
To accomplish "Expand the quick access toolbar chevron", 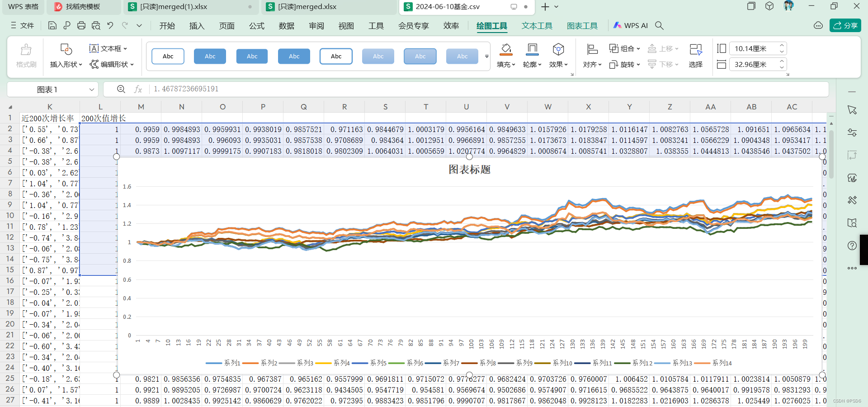I will click(139, 26).
